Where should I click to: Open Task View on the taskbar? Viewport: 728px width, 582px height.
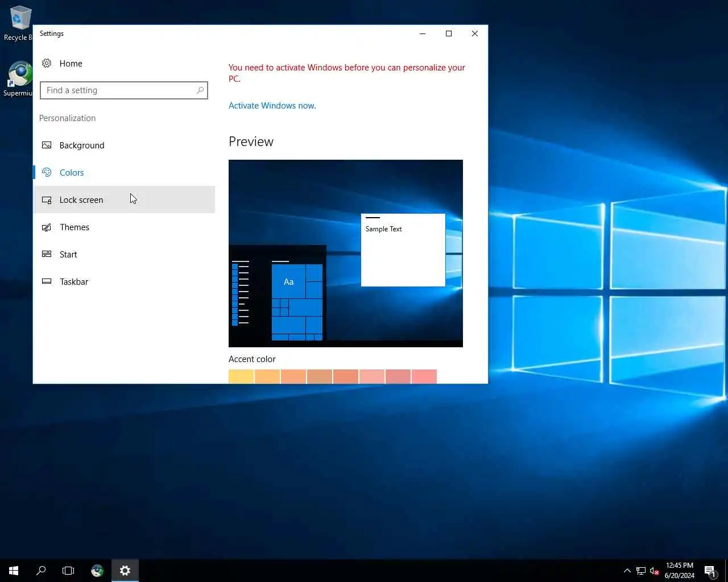click(x=68, y=571)
